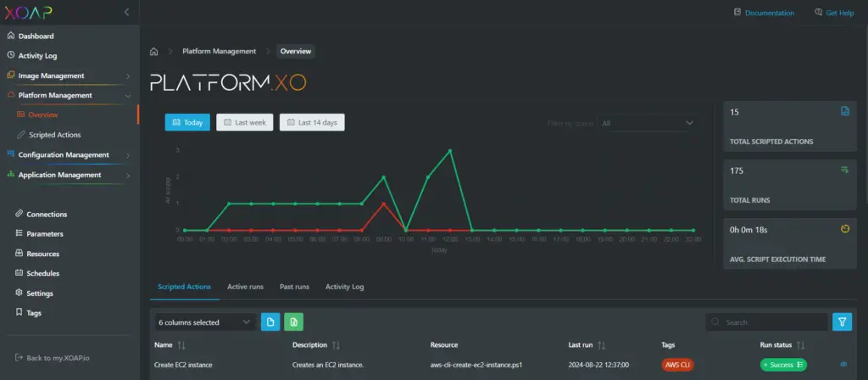
Task: Click the Image Management icon
Action: pyautogui.click(x=11, y=75)
